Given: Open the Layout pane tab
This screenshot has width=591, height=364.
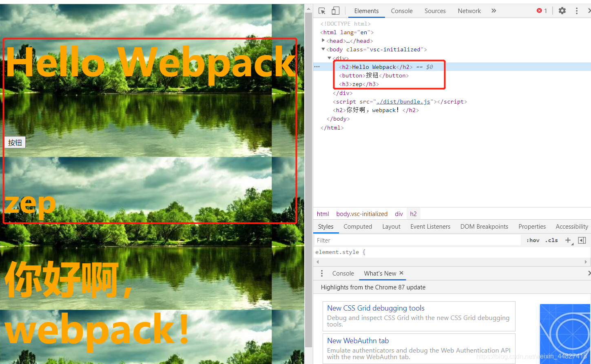Looking at the screenshot, I should pos(391,227).
